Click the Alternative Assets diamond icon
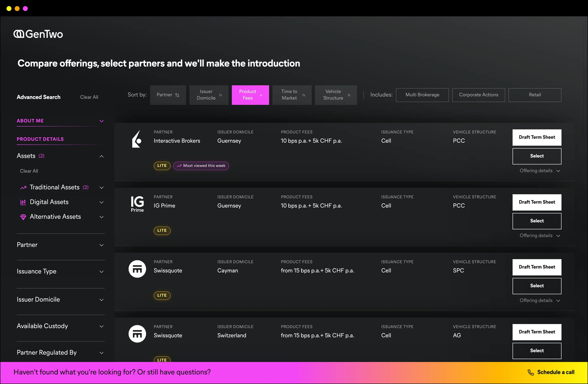Viewport: 588px width, 384px height. (23, 217)
